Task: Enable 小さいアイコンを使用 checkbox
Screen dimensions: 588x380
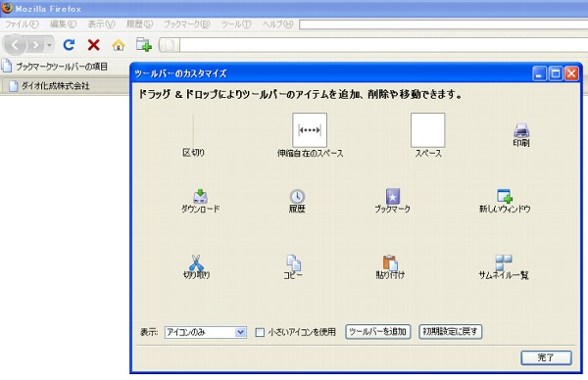Action: tap(260, 332)
